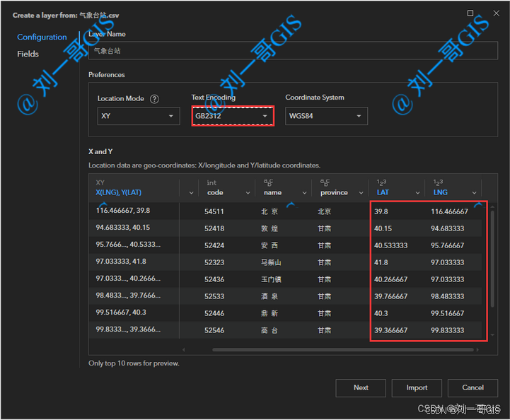Select code cell 52533
The image size is (510, 420).
(214, 296)
